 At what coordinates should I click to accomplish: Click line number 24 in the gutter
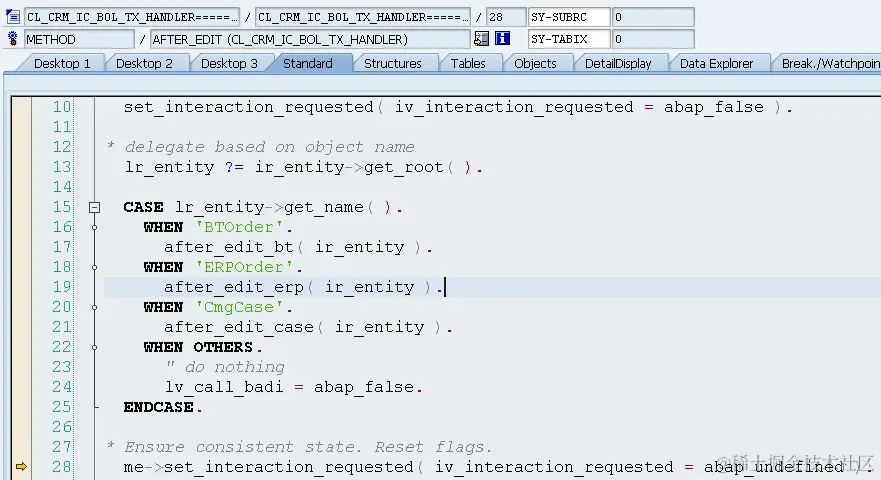62,387
